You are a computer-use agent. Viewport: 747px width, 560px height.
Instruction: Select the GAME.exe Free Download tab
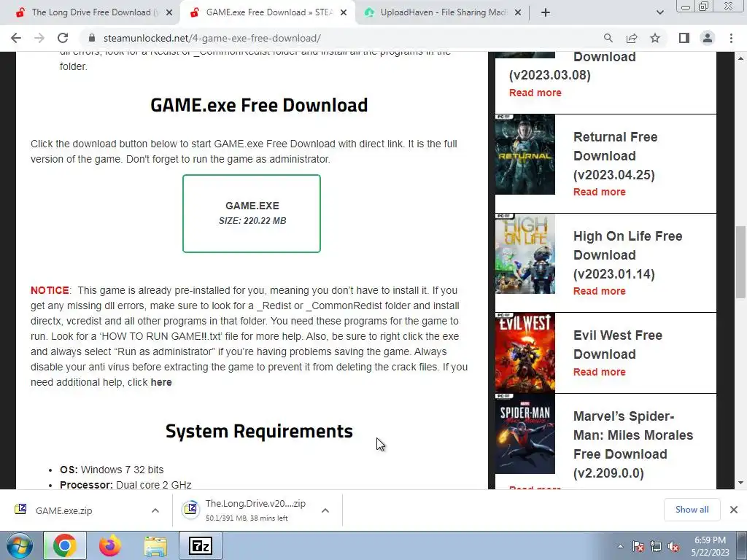point(268,12)
